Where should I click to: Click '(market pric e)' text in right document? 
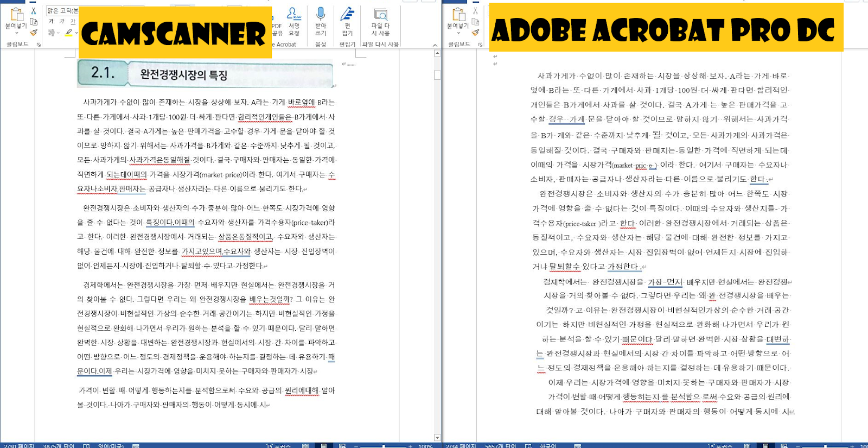634,165
